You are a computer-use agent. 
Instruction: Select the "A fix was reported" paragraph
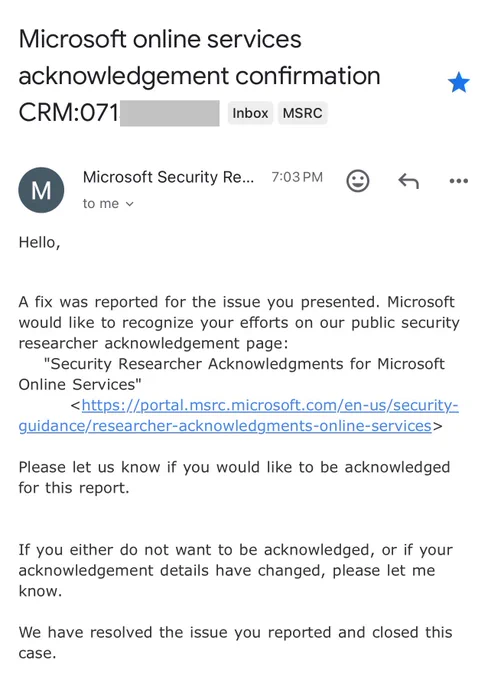(x=239, y=322)
